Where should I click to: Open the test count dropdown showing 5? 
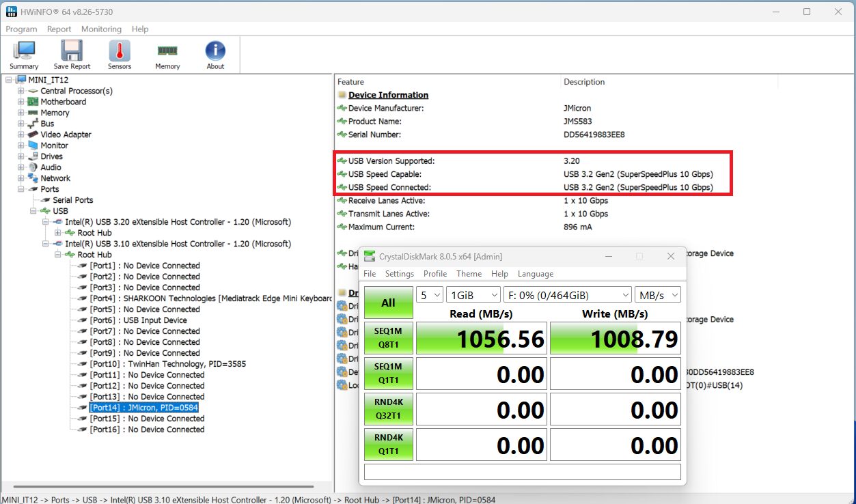coord(430,294)
